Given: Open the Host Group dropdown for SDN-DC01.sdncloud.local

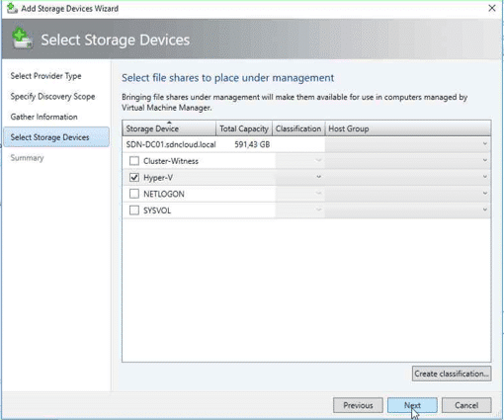Looking at the screenshot, I should 408,144.
